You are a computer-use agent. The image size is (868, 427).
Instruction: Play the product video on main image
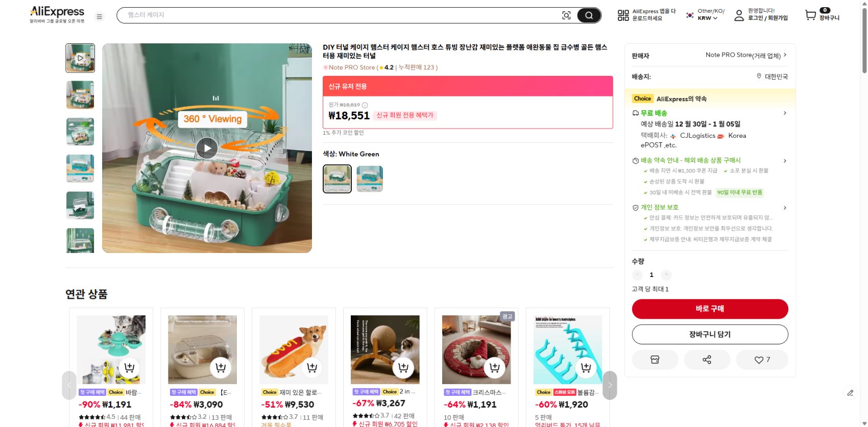(207, 148)
